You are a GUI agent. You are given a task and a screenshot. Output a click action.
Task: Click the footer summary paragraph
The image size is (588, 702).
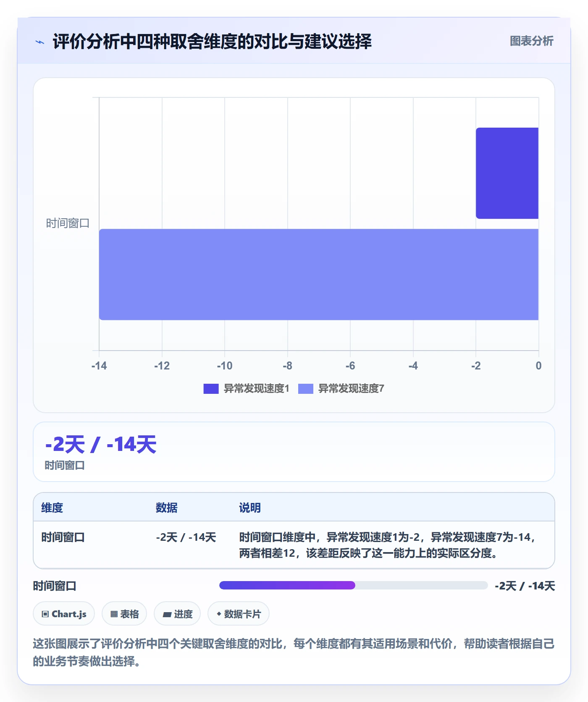tap(294, 652)
